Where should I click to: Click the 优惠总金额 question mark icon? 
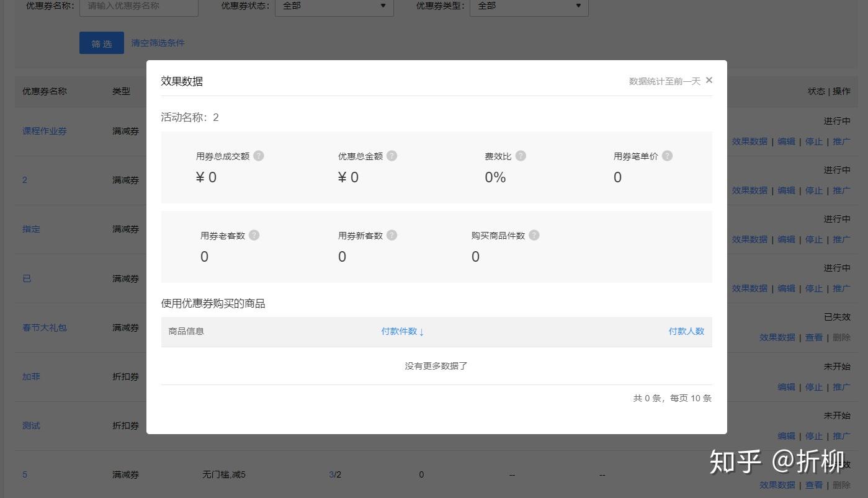point(391,156)
